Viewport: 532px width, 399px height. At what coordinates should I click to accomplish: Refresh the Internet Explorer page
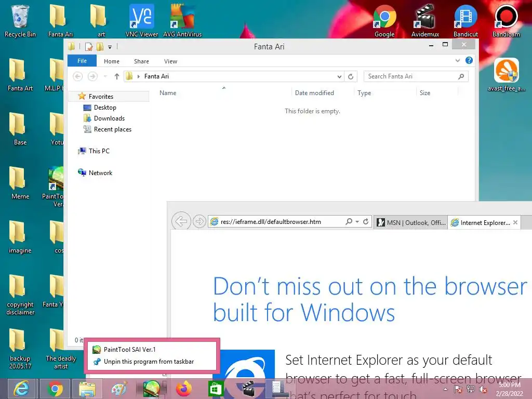pyautogui.click(x=366, y=221)
